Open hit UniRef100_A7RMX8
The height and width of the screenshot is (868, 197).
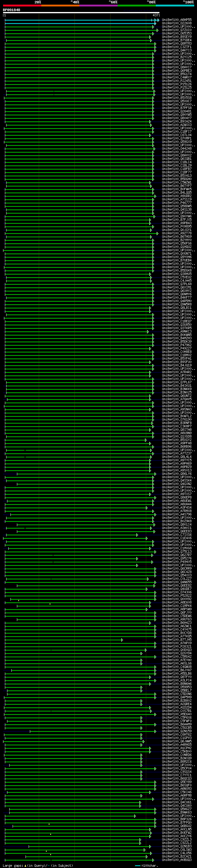click(x=177, y=511)
